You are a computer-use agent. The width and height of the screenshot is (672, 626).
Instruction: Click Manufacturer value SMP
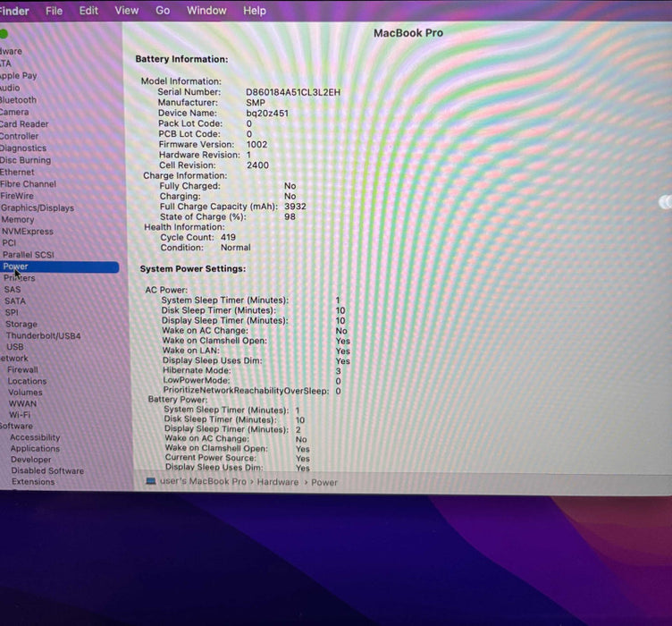point(256,103)
